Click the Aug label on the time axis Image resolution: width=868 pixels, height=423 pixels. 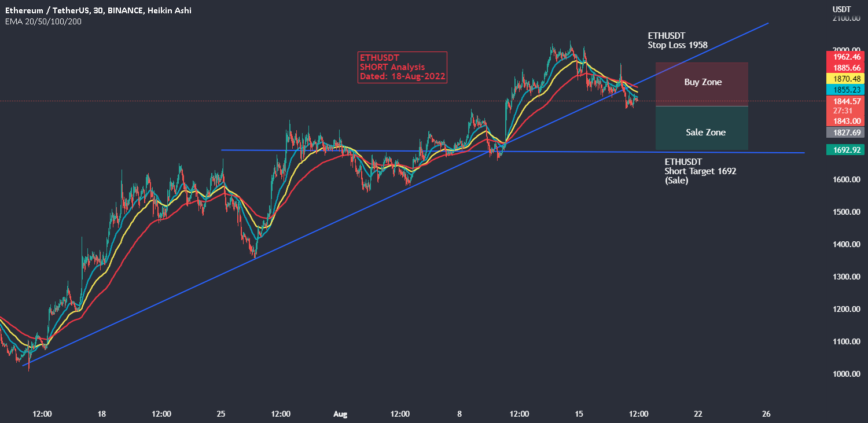[340, 414]
